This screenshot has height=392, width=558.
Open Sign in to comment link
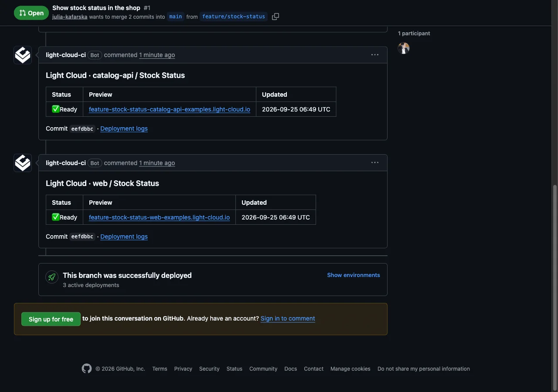pyautogui.click(x=288, y=318)
